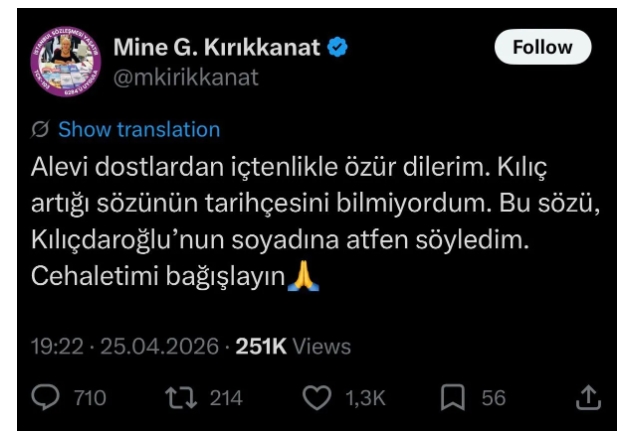Click the 56 bookmarks count
The height and width of the screenshot is (436, 631).
tap(493, 398)
